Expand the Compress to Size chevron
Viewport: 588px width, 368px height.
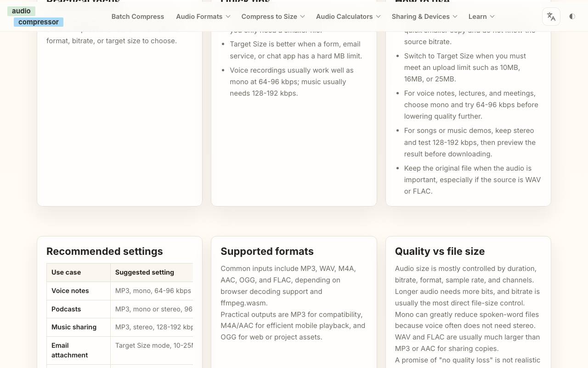[303, 17]
